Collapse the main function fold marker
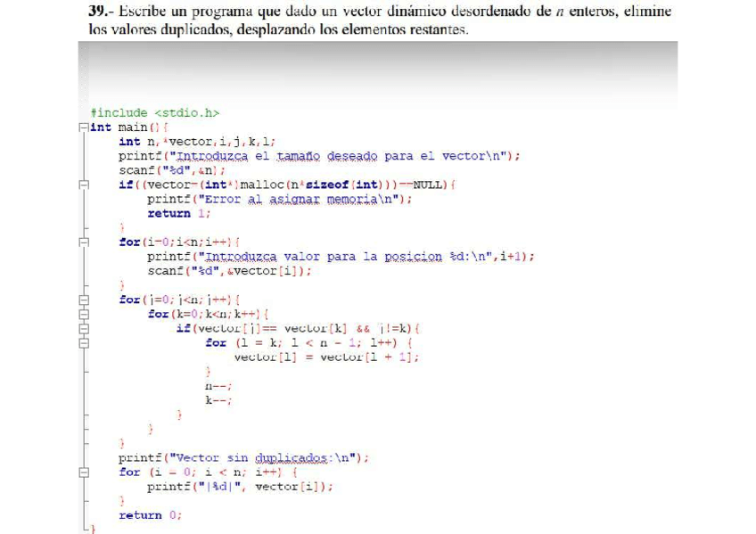756x534 pixels. pyautogui.click(x=83, y=126)
